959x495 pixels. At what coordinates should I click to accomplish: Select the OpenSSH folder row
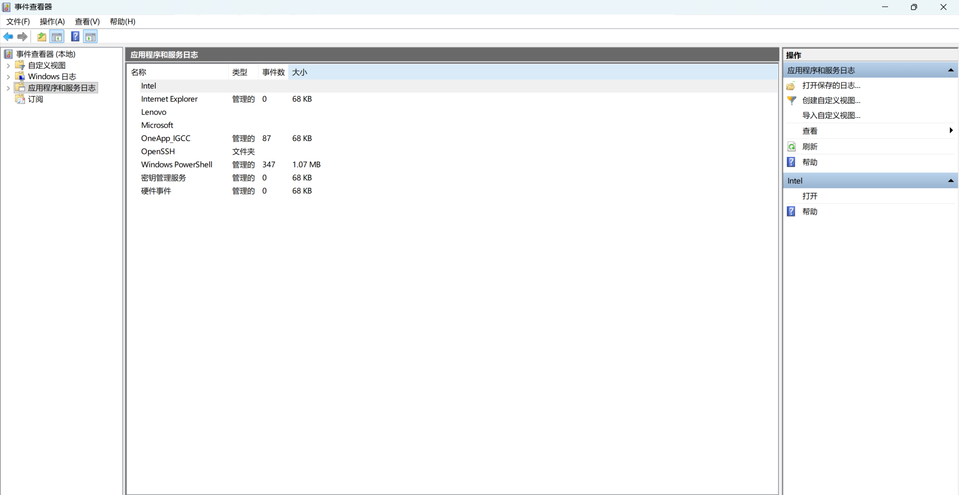pos(453,151)
